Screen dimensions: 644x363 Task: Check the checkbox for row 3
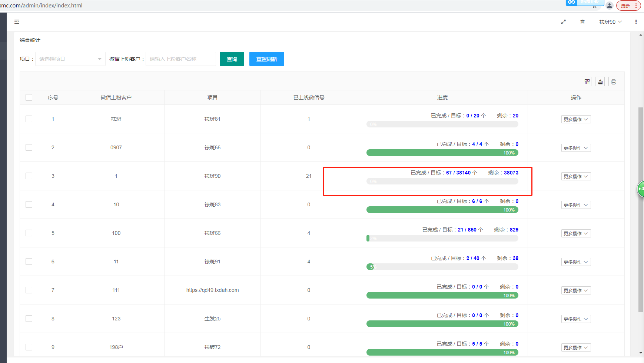click(29, 176)
